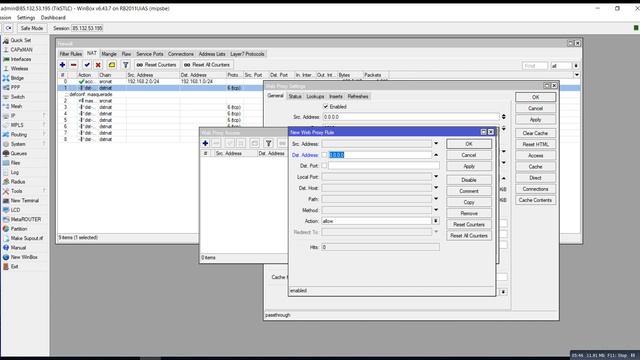Open the Action dropdown set to allow
The width and height of the screenshot is (640, 360).
[x=436, y=221]
